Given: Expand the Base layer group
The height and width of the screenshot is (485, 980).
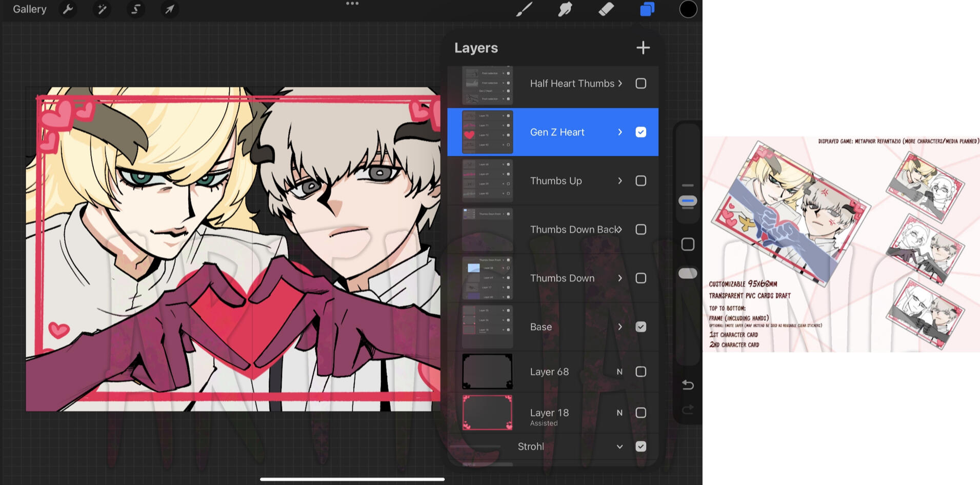Looking at the screenshot, I should click(620, 327).
